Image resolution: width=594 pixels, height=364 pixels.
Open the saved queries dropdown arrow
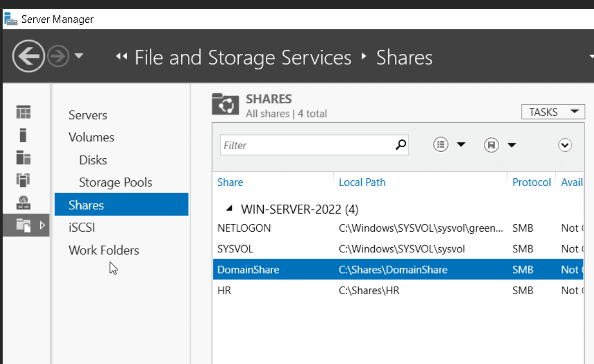tap(512, 144)
